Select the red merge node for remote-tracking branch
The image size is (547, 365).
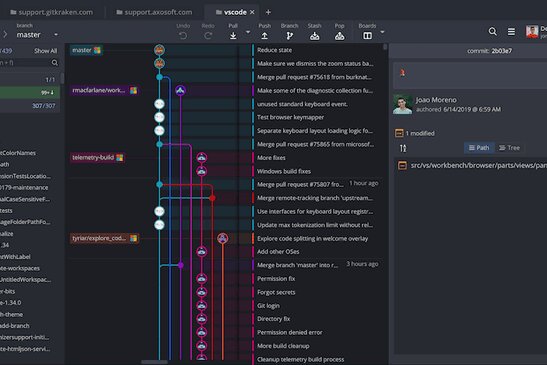(x=212, y=198)
